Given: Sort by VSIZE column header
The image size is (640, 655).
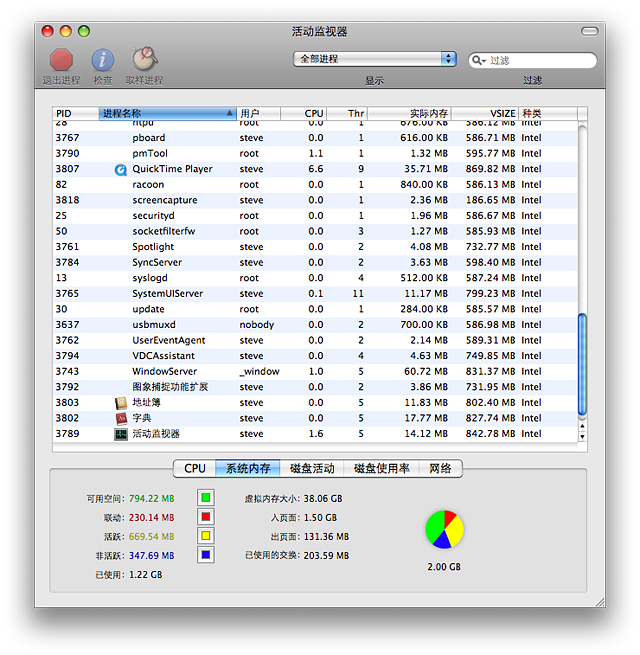Looking at the screenshot, I should point(485,113).
